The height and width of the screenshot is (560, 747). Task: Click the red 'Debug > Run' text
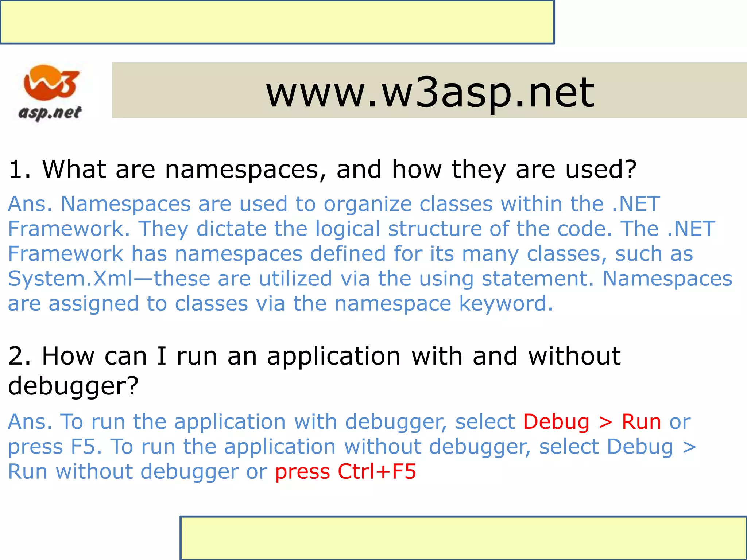[x=592, y=422]
